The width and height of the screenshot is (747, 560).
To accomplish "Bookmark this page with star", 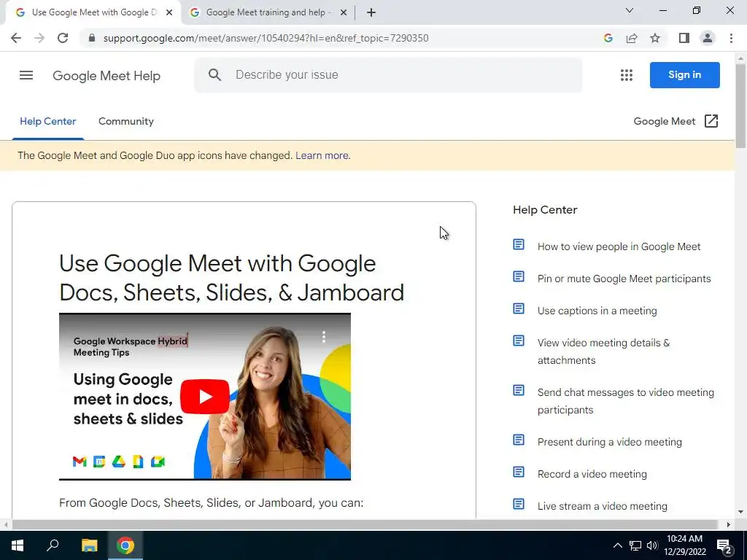I will [655, 38].
